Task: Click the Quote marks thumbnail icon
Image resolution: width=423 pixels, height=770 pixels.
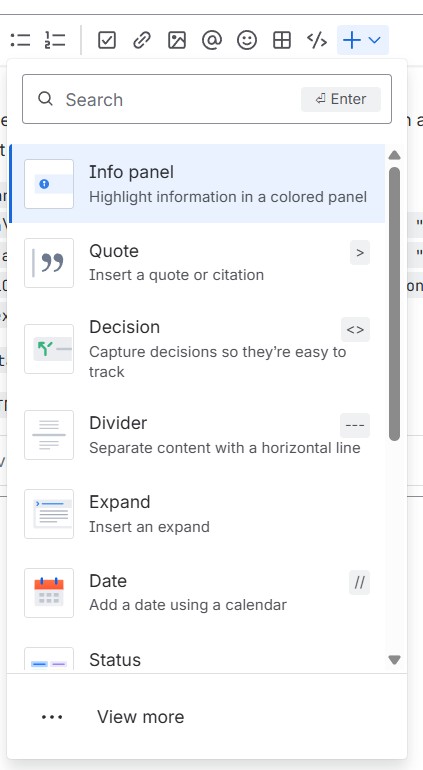Action: (49, 263)
